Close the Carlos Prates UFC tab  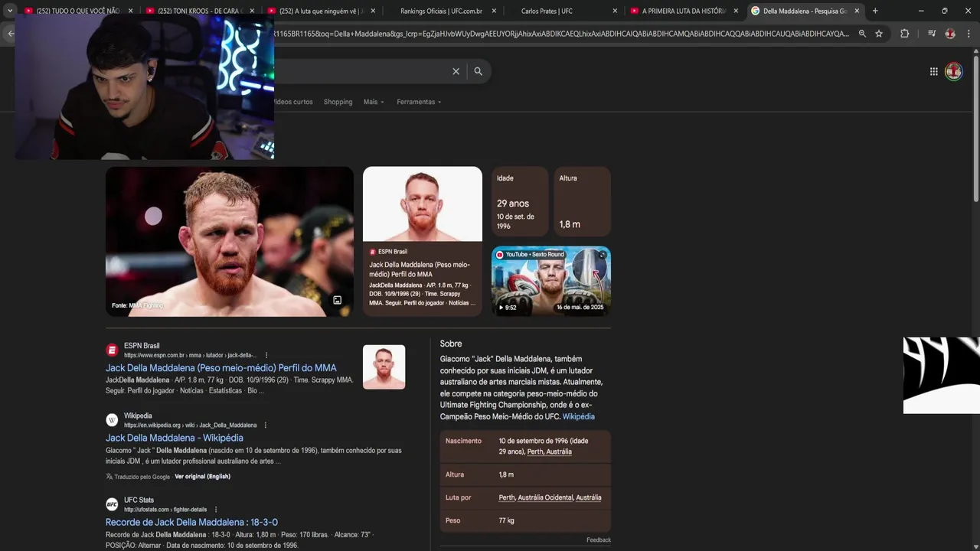(615, 11)
